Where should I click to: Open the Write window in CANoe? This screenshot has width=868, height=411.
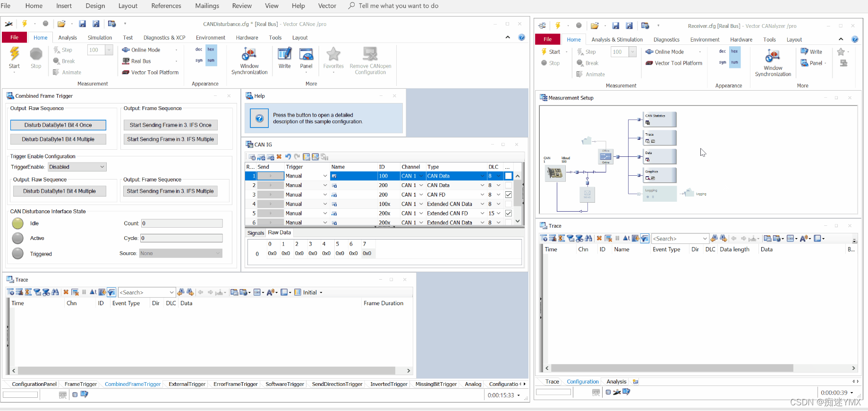click(x=284, y=58)
